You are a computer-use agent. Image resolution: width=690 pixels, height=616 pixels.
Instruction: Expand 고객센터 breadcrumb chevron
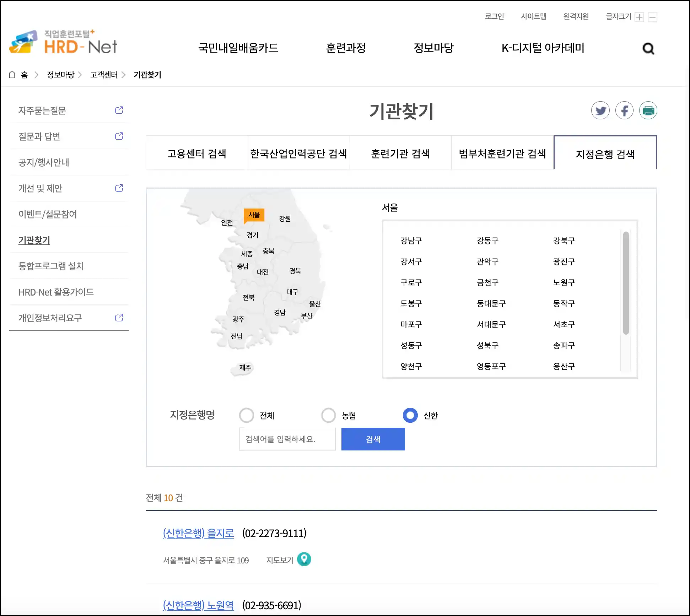click(x=123, y=75)
